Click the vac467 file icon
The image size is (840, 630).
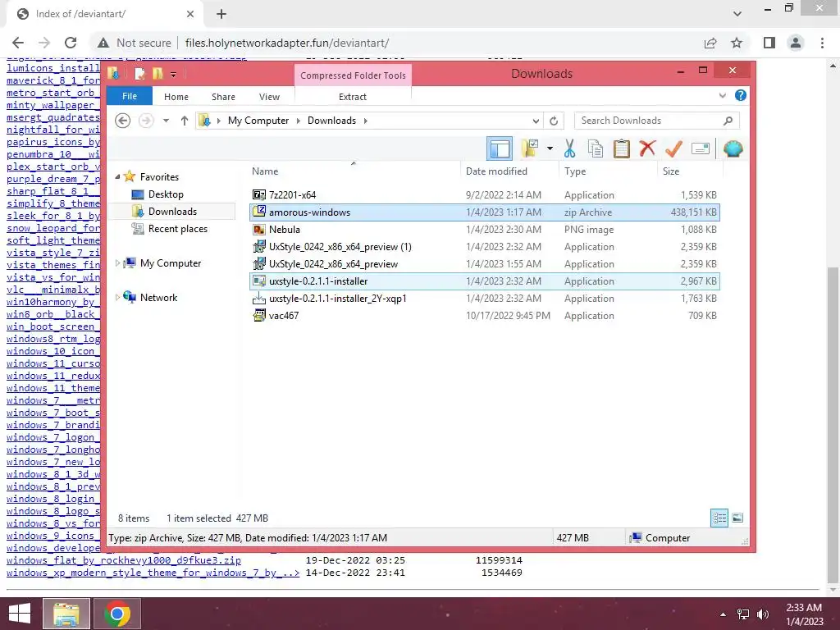tap(259, 316)
